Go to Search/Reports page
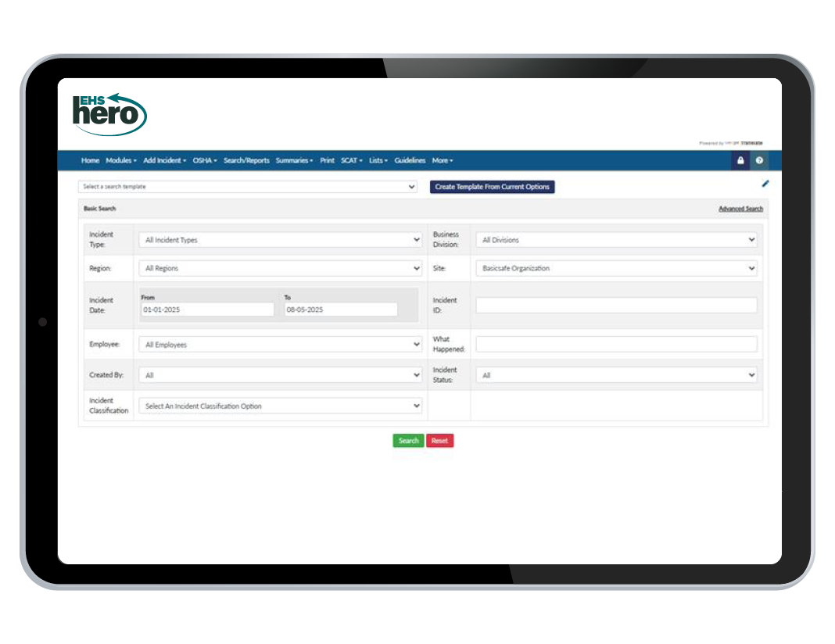835x644 pixels. coord(246,161)
